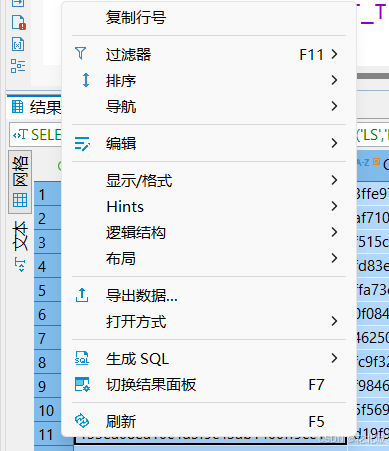
Task: Select row number 10 header
Action: (x=48, y=410)
